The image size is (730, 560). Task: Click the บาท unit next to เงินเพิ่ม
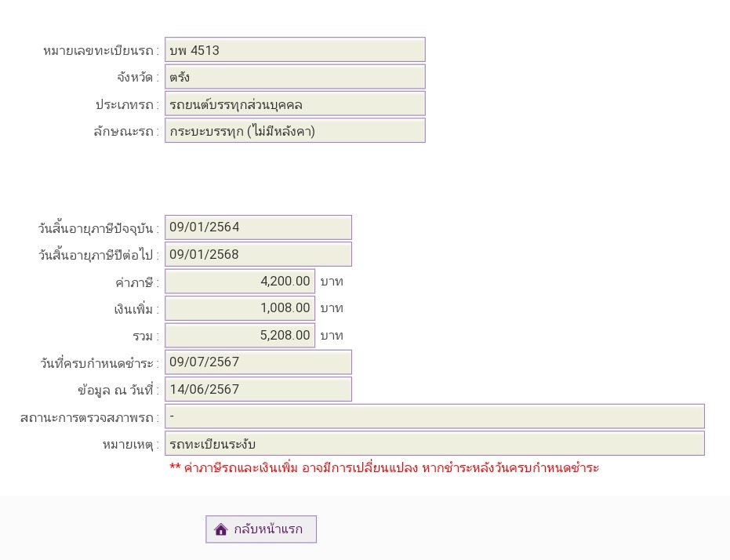pos(332,309)
